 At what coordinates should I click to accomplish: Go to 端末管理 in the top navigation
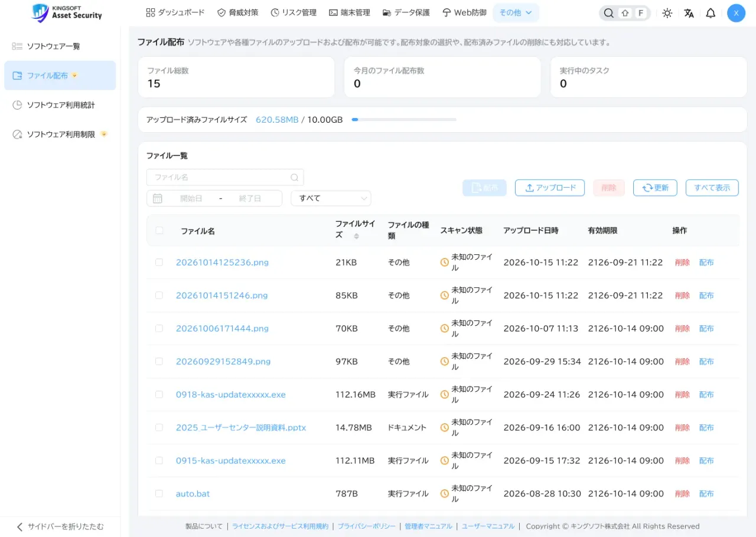point(350,12)
